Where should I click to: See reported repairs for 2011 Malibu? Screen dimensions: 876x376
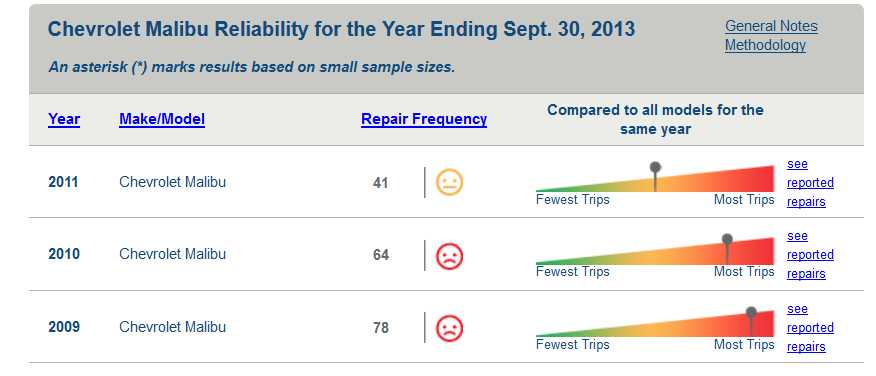coord(810,183)
